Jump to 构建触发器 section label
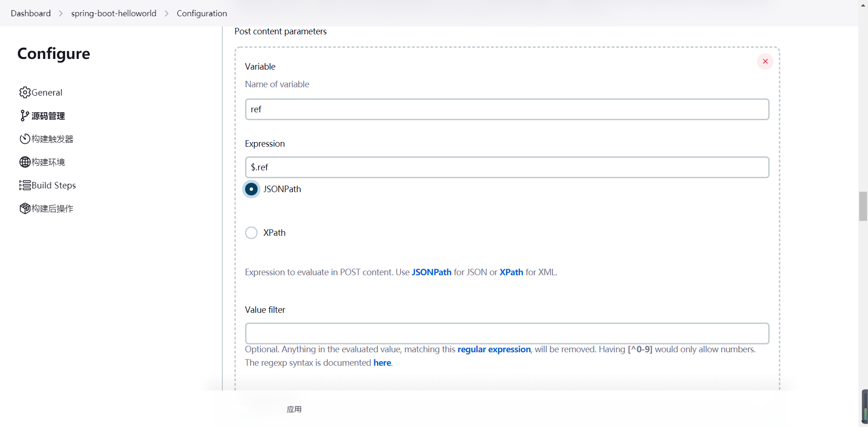Image resolution: width=868 pixels, height=427 pixels. 52,139
